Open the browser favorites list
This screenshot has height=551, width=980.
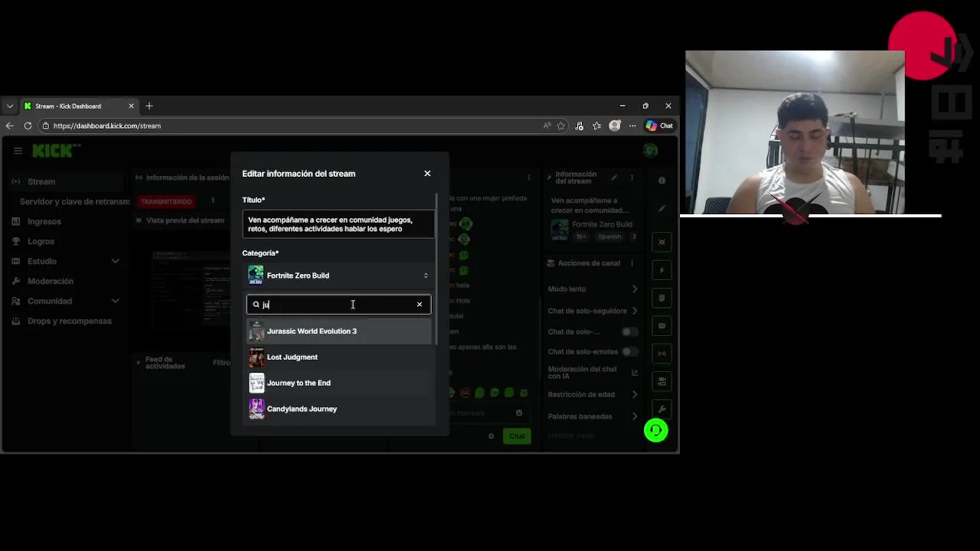click(x=597, y=126)
